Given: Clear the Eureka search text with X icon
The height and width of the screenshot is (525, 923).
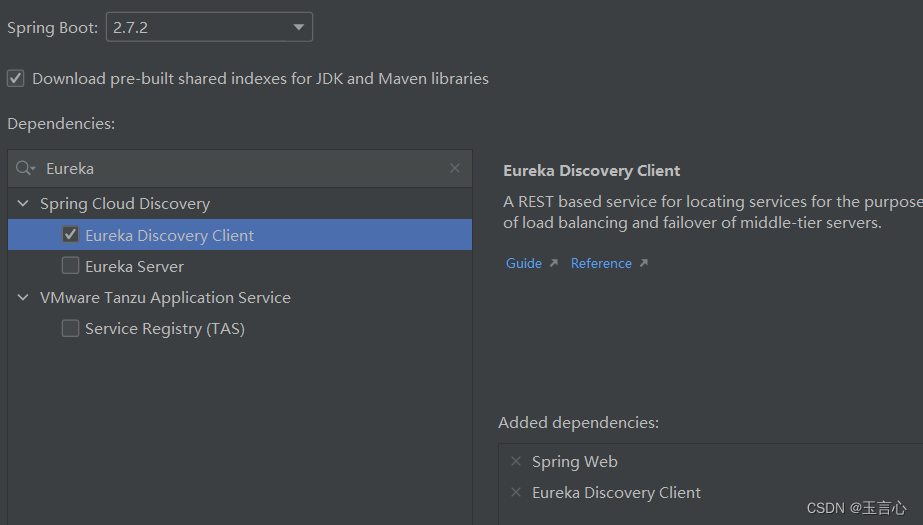Looking at the screenshot, I should tap(455, 168).
